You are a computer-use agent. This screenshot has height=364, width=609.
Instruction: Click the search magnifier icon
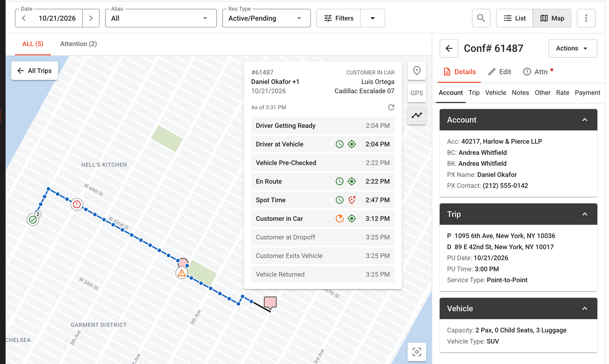[481, 18]
